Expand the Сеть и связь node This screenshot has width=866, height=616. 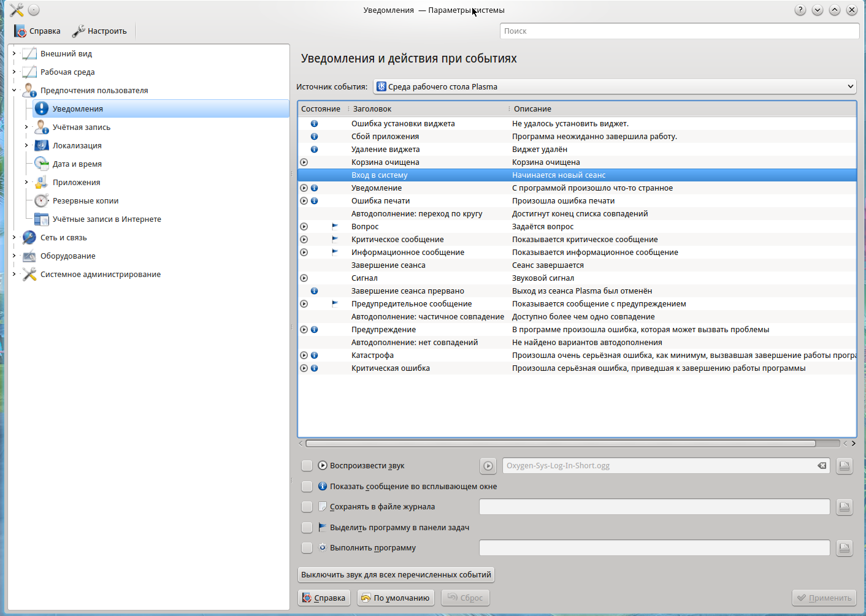pyautogui.click(x=14, y=238)
